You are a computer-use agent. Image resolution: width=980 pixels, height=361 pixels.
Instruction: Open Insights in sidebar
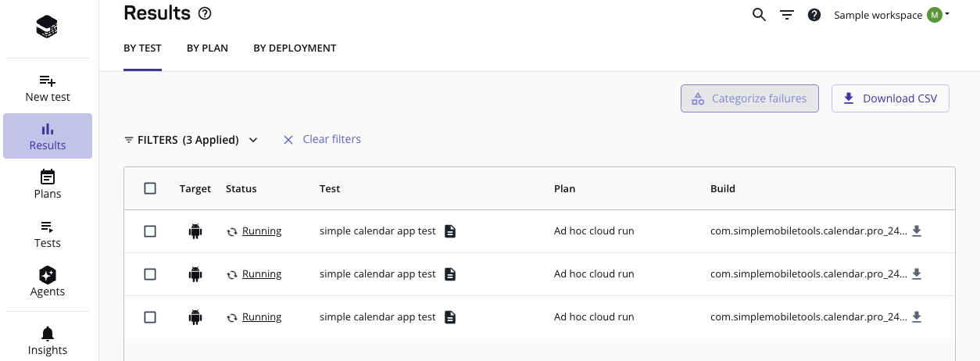[x=48, y=341]
